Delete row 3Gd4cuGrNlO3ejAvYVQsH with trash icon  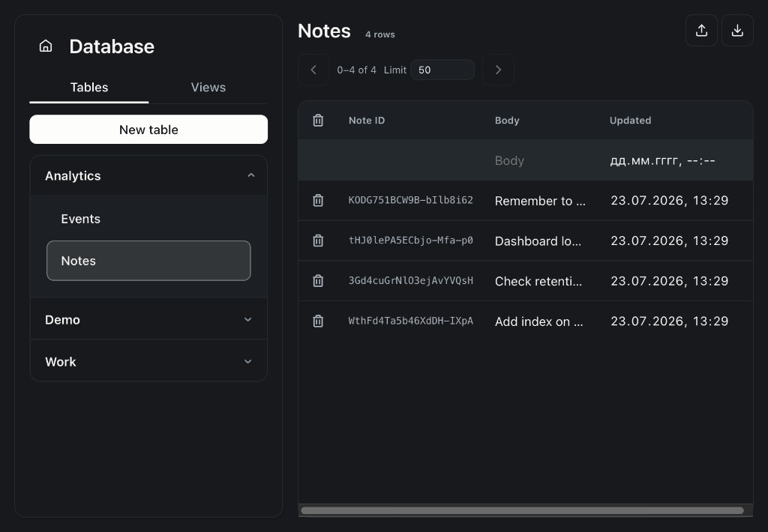(x=318, y=280)
